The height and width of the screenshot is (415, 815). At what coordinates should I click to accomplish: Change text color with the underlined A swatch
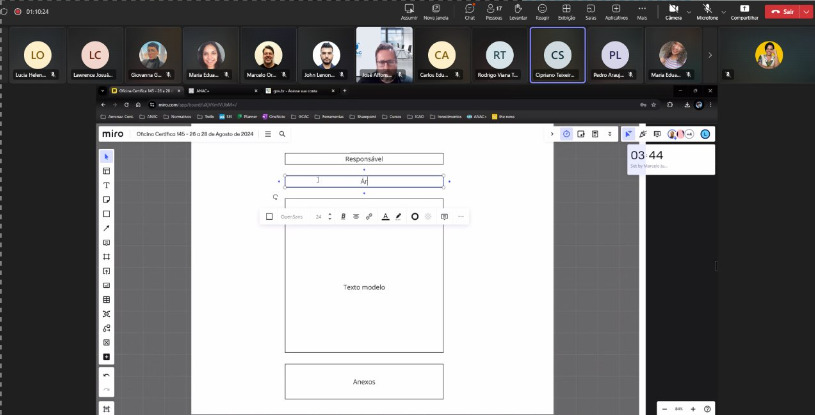point(385,216)
